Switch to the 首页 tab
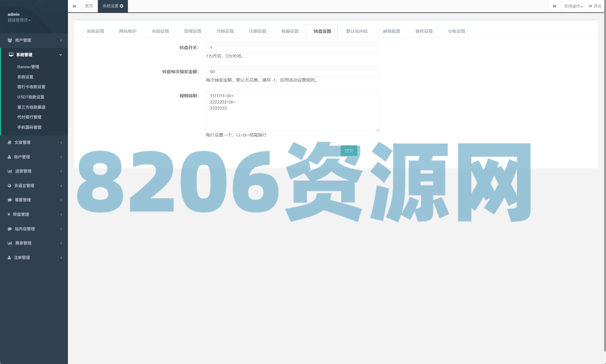This screenshot has width=606, height=364. pos(89,6)
